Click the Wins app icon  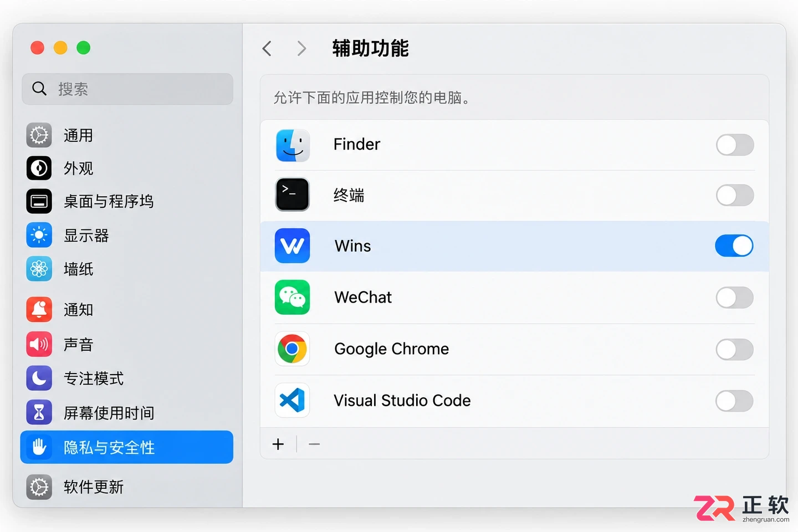coord(293,245)
